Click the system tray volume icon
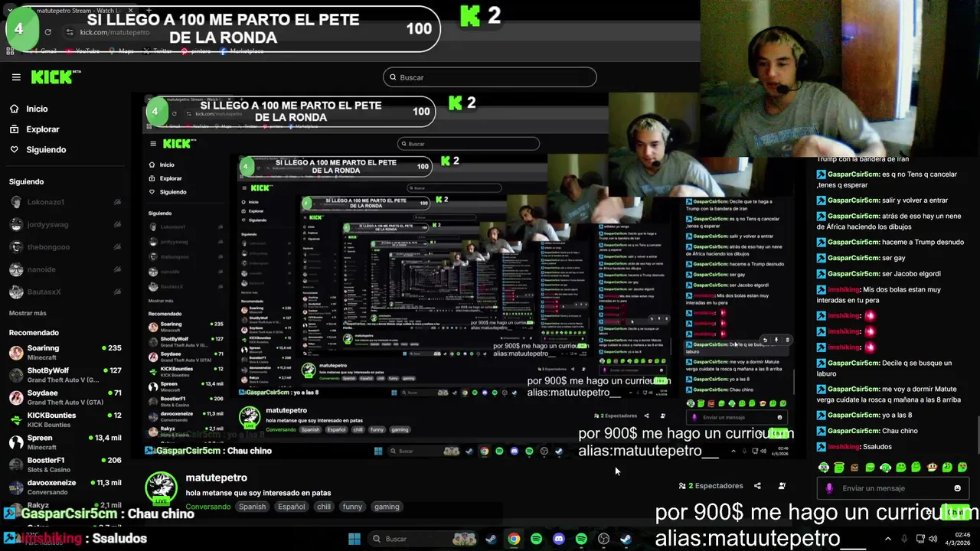This screenshot has height=551, width=980. click(933, 539)
